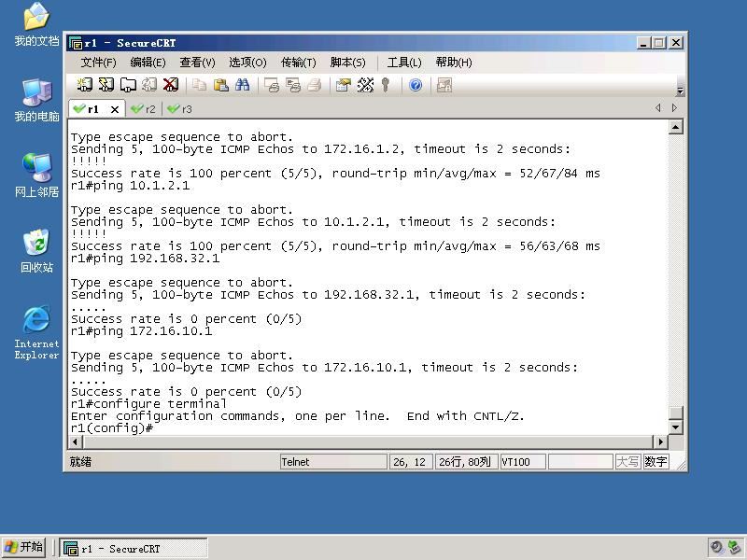Screen dimensions: 747x560
Task: Click the Keymap Editor toolbar icon
Action: point(365,85)
